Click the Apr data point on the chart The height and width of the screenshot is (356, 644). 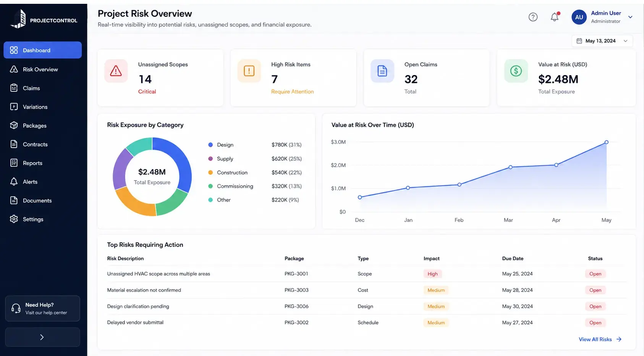[x=556, y=165]
